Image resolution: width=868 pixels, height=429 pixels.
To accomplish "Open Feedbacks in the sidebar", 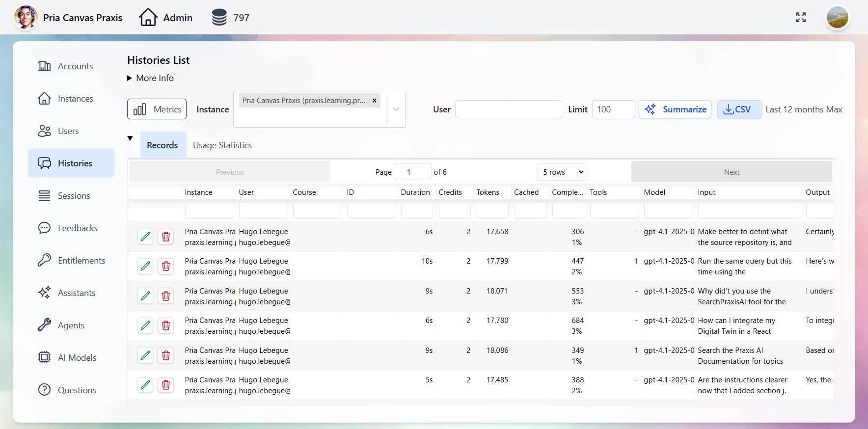I will [x=77, y=228].
